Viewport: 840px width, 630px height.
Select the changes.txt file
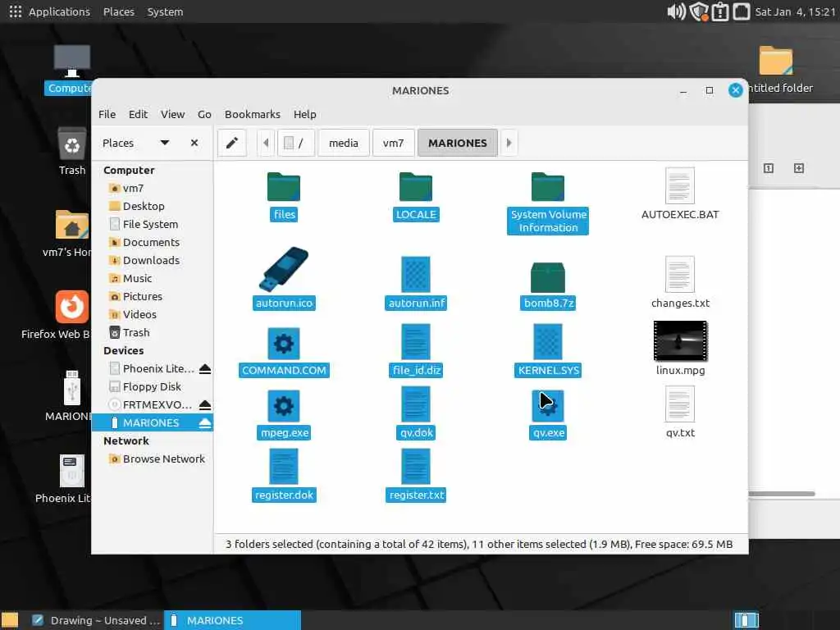pos(680,274)
